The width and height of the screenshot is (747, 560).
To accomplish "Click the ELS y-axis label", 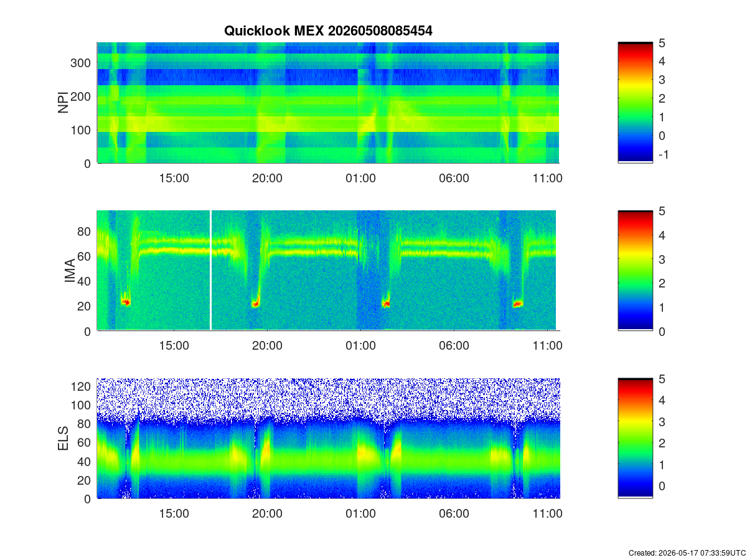I will tap(63, 438).
